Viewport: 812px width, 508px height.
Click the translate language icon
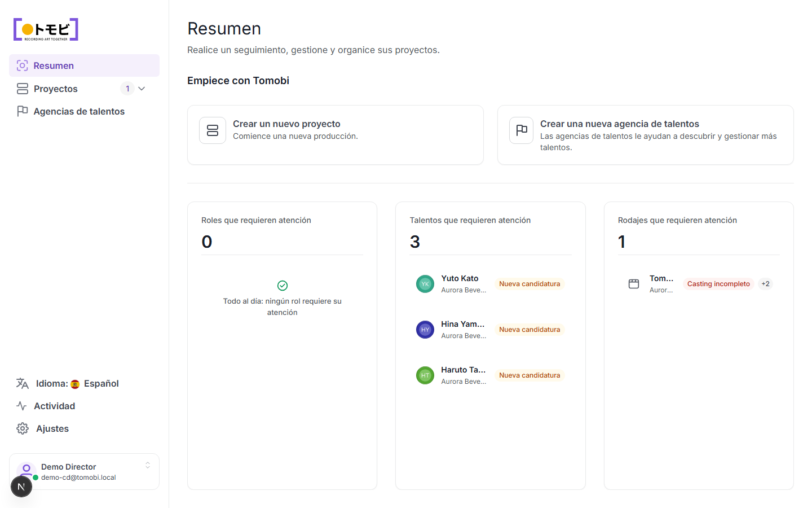(23, 383)
